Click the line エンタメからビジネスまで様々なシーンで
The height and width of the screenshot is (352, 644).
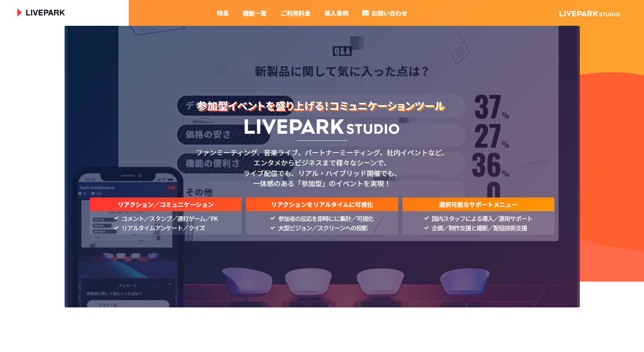click(x=320, y=163)
